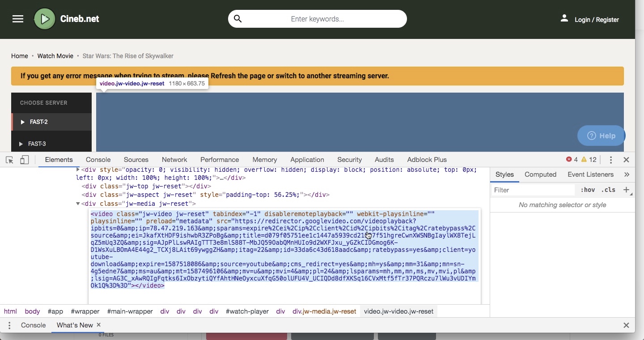Viewport: 644px width, 340px height.
Task: Open the Login / Register link
Action: (597, 20)
